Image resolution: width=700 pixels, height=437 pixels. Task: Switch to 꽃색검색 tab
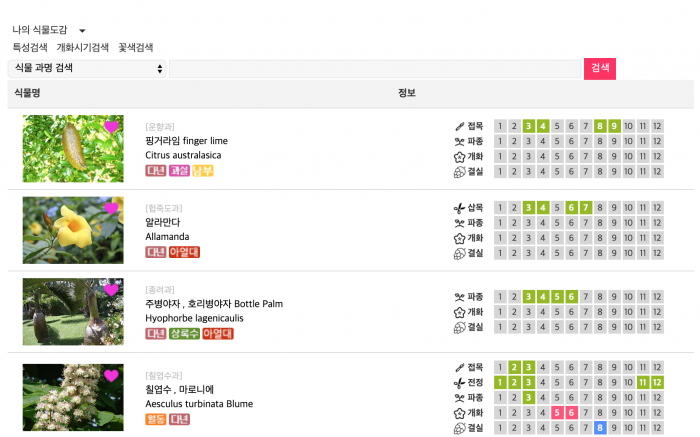(x=136, y=47)
